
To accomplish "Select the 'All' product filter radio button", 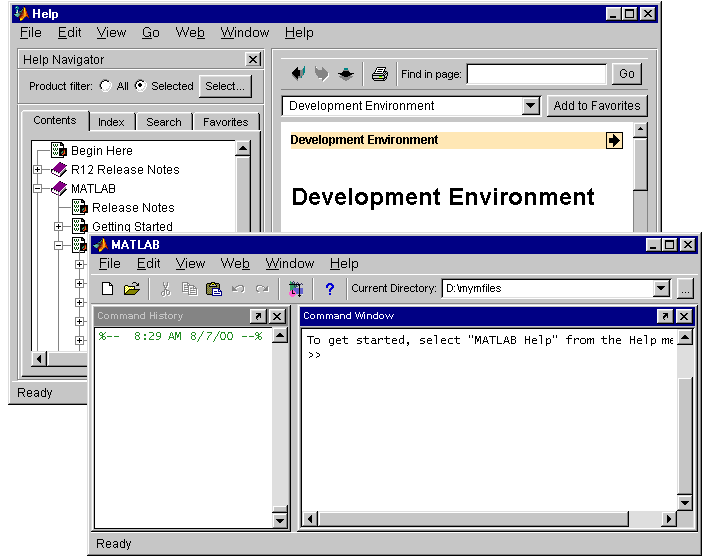I will [x=106, y=86].
